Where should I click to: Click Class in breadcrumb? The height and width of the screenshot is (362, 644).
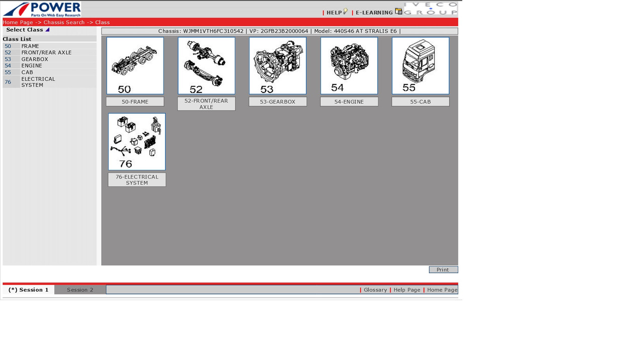point(102,22)
